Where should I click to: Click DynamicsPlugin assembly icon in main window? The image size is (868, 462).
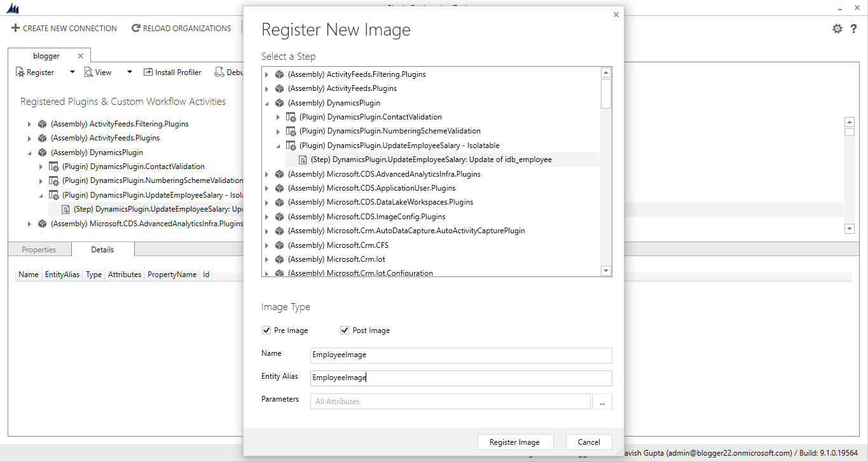42,153
